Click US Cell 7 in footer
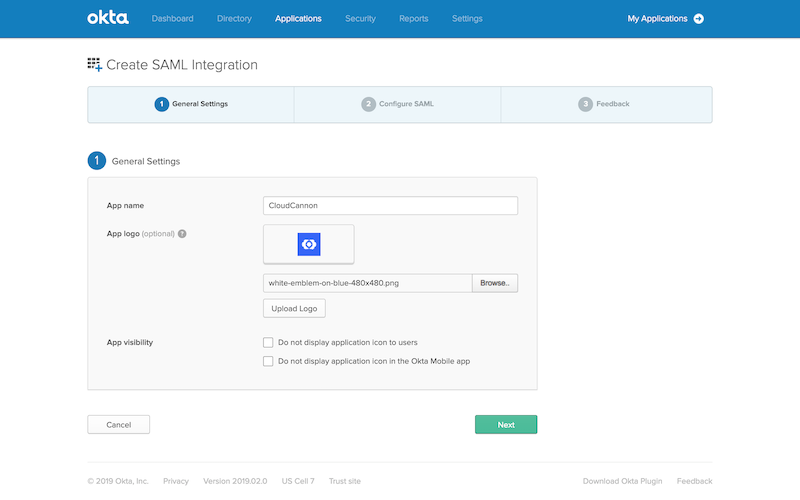 tap(298, 481)
